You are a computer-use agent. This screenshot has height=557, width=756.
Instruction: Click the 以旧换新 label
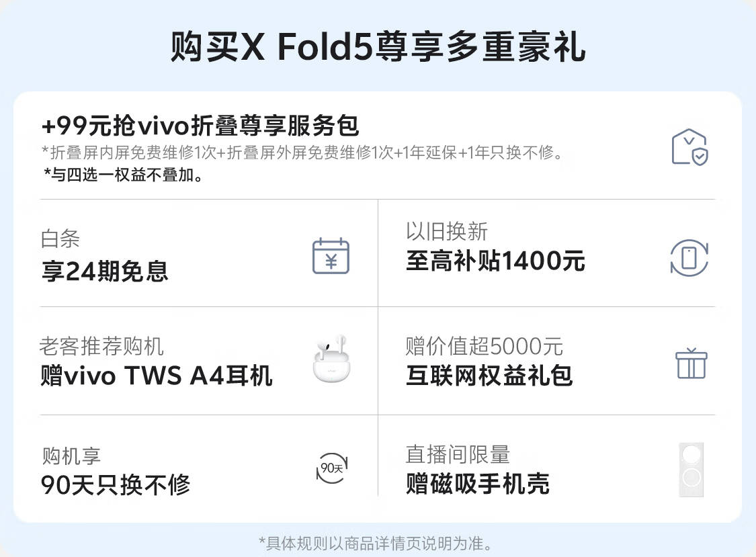click(446, 231)
